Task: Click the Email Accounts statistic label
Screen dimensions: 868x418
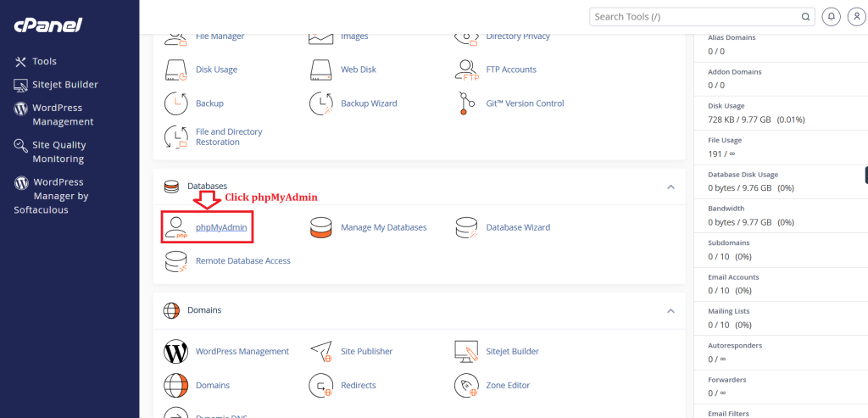Action: (x=733, y=277)
